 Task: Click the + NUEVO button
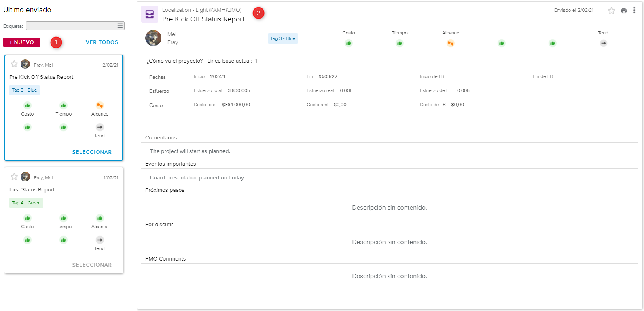click(x=22, y=42)
